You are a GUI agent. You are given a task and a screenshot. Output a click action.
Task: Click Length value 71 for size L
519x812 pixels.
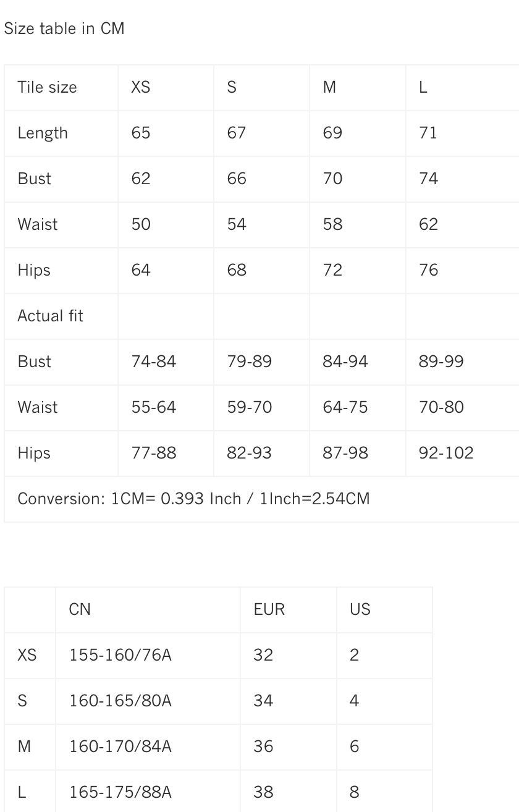[428, 133]
